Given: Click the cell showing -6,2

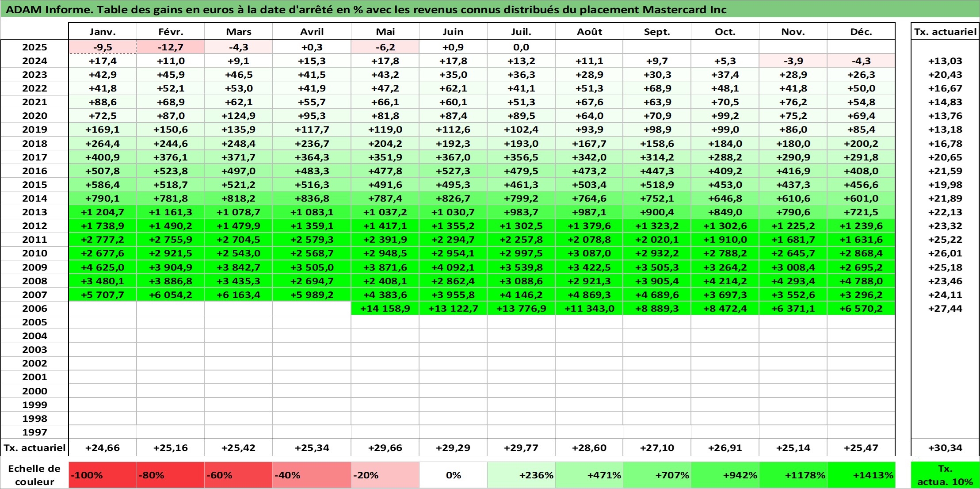Looking at the screenshot, I should [385, 47].
